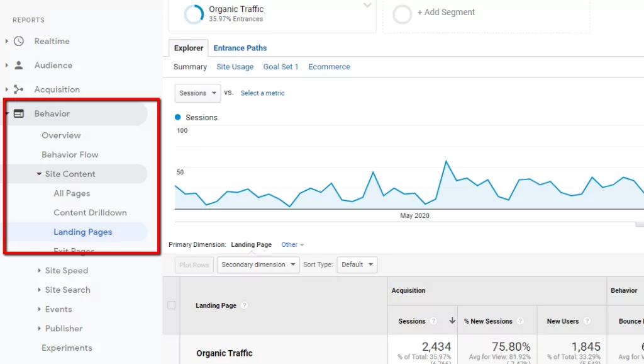Open the Sessions metric dropdown
This screenshot has height=364, width=644.
pos(197,93)
